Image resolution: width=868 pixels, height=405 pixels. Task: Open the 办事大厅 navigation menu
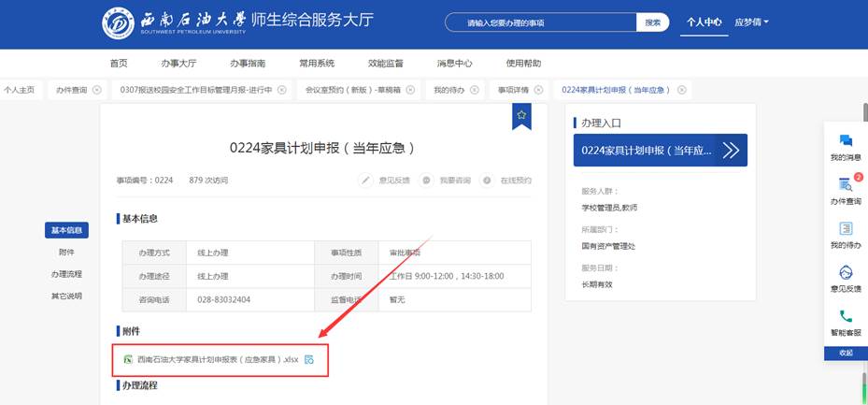pos(178,64)
